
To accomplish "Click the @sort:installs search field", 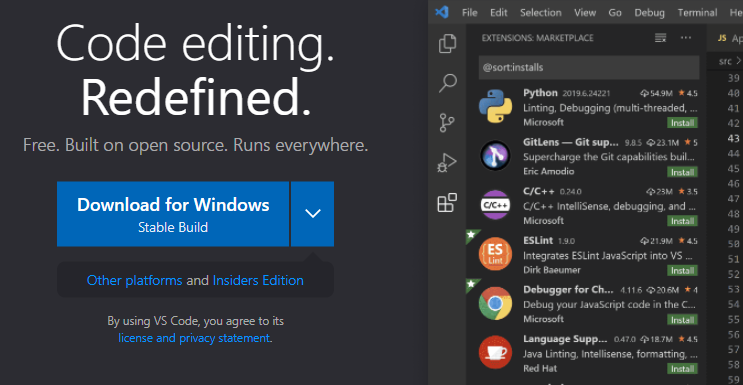I will (589, 67).
